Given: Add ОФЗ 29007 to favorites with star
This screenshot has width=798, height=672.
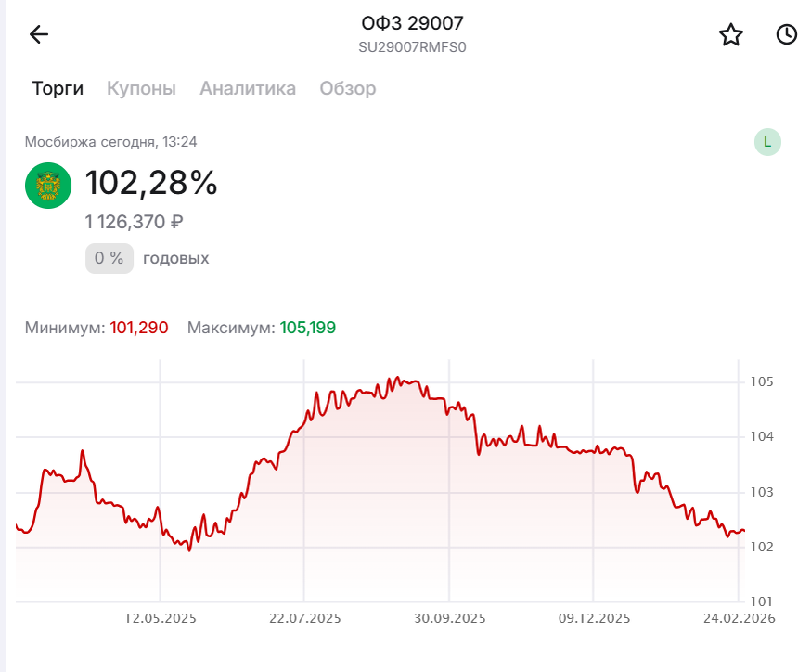Looking at the screenshot, I should [x=731, y=35].
